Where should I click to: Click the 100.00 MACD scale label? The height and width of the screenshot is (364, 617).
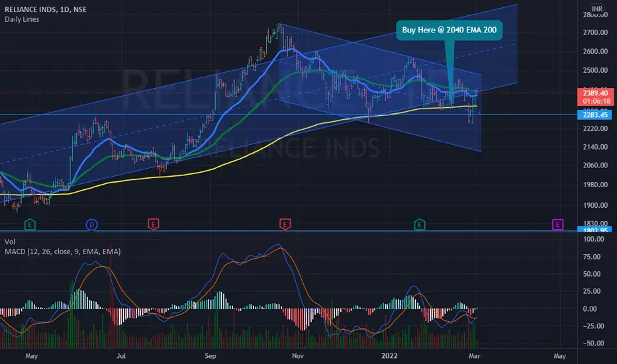tap(594, 239)
